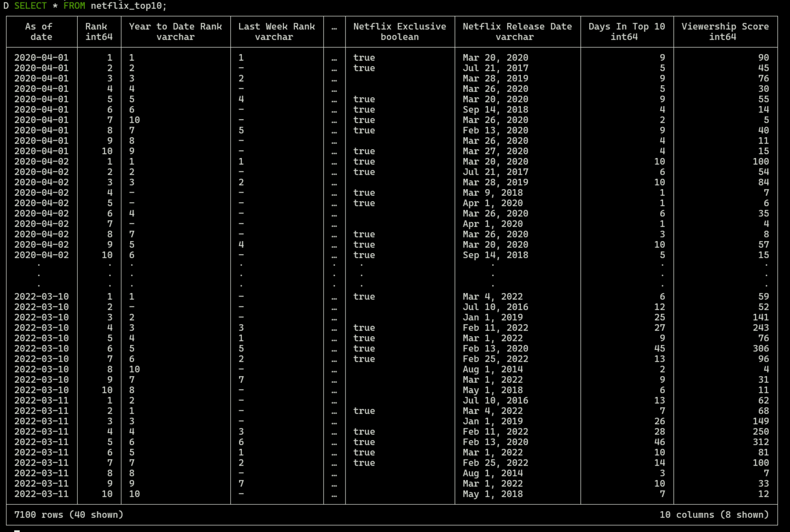This screenshot has width=790, height=532.
Task: Select the Days In Top 10 value 28
Action: [x=660, y=431]
